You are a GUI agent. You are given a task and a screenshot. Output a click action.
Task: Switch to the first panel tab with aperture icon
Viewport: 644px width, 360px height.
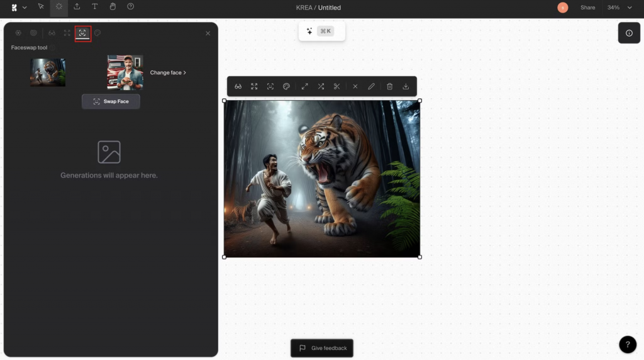18,33
